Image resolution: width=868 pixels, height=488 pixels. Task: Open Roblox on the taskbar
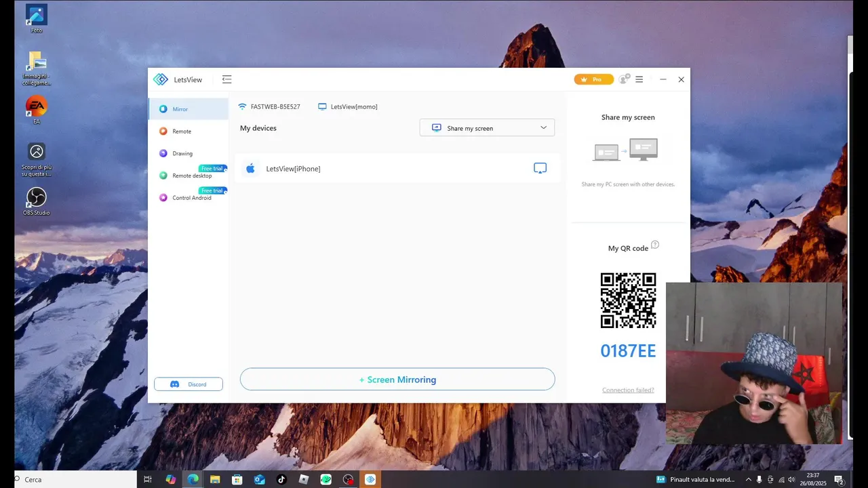click(304, 479)
